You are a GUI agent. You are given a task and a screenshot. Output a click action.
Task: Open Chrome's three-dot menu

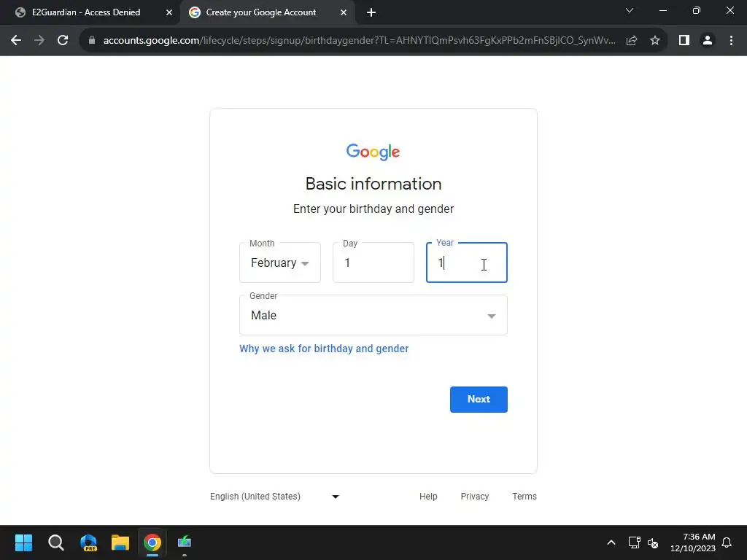(x=731, y=41)
